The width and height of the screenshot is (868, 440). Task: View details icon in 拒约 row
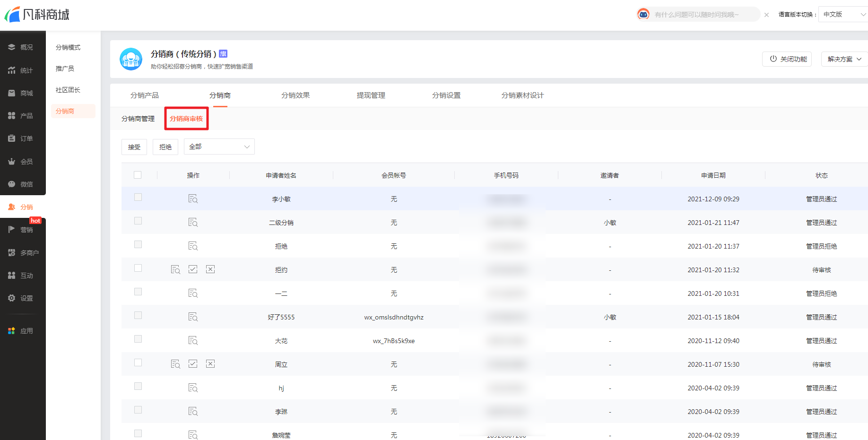click(175, 269)
